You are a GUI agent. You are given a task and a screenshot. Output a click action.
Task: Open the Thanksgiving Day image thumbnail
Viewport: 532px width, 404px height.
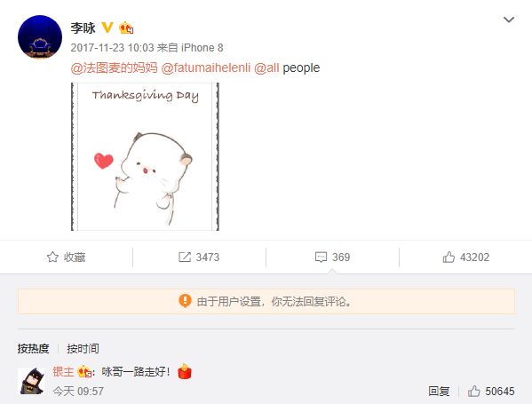(146, 156)
